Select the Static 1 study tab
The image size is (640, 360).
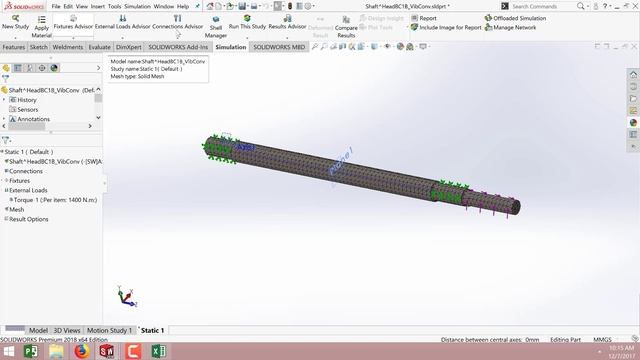pos(153,330)
